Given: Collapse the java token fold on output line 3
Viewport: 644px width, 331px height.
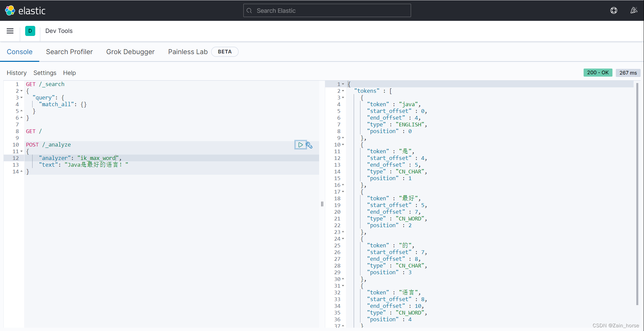Looking at the screenshot, I should click(x=343, y=98).
